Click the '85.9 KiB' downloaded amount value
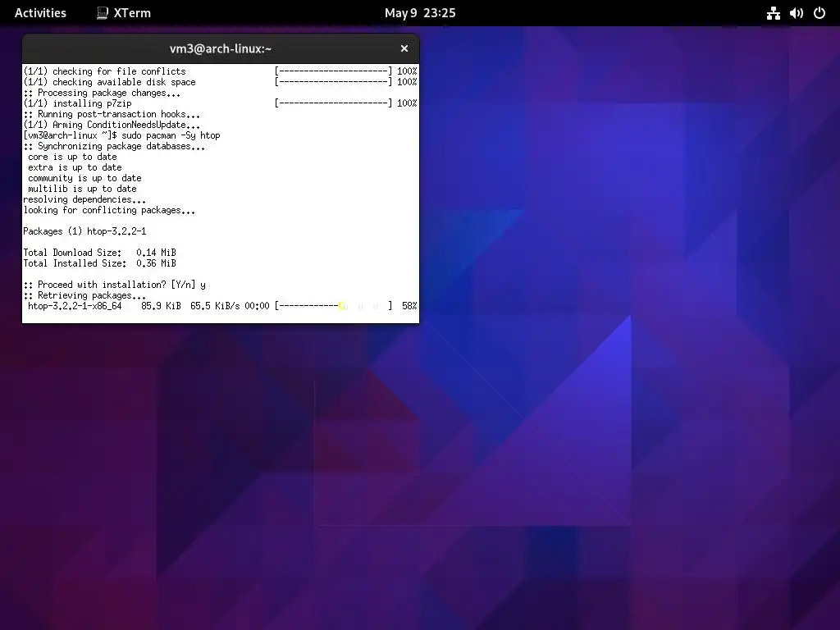Viewport: 840px width, 630px height. (x=162, y=306)
